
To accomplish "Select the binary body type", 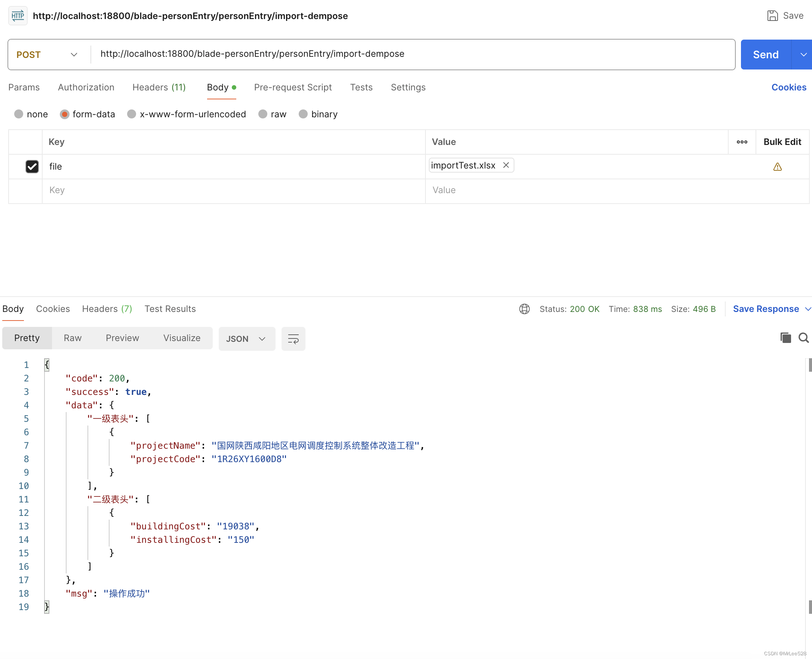I will (303, 114).
